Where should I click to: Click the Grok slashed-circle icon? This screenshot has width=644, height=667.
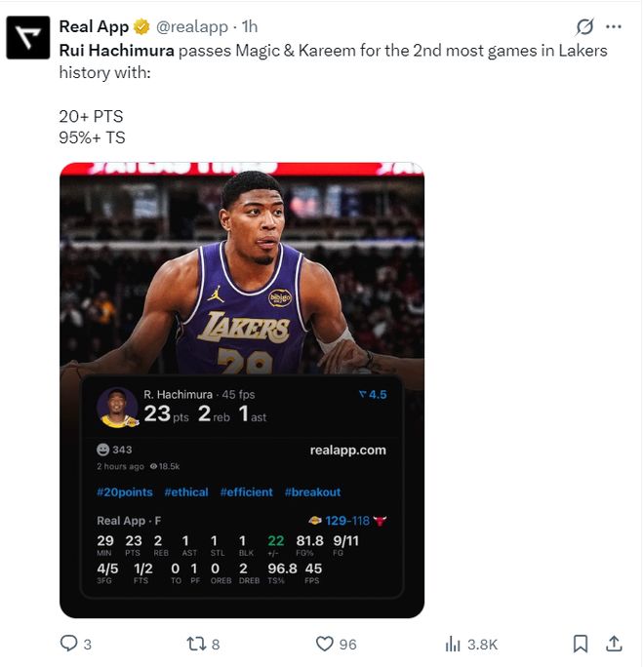coord(585,26)
